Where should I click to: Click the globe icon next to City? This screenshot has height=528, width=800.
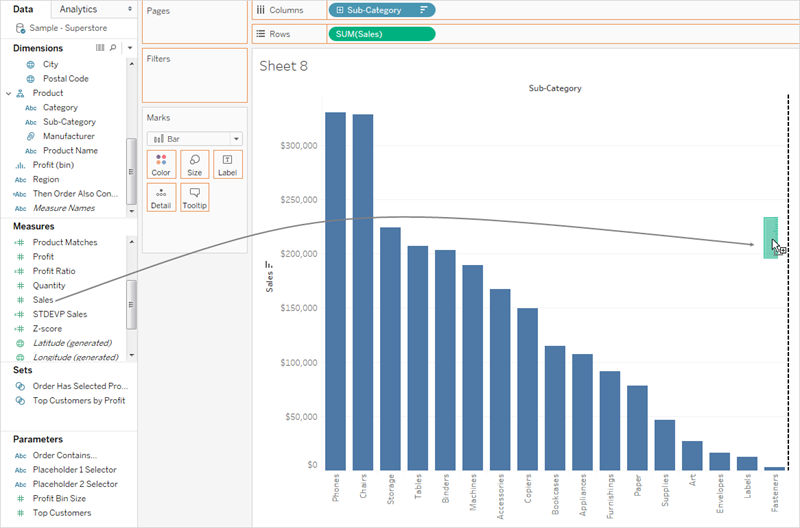(x=31, y=64)
